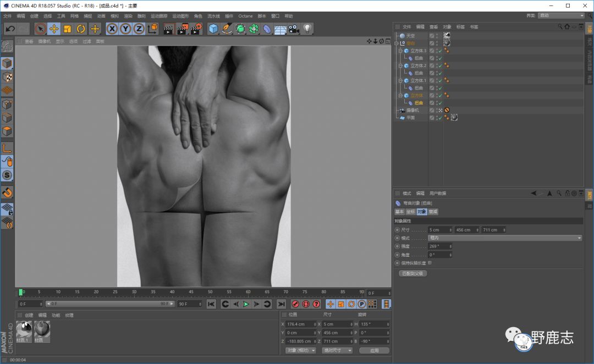Open the Octane menu

pos(245,16)
